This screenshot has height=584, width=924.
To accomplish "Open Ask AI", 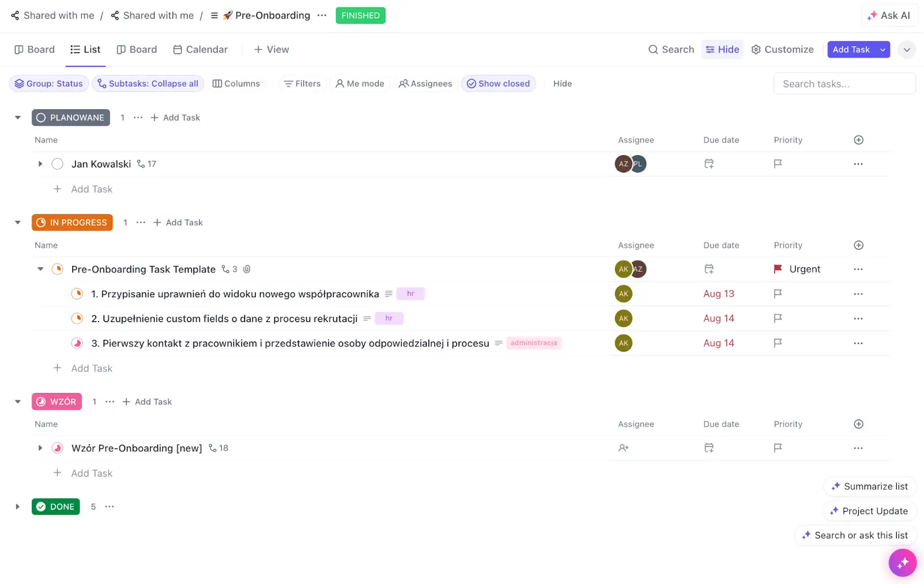I will click(889, 16).
